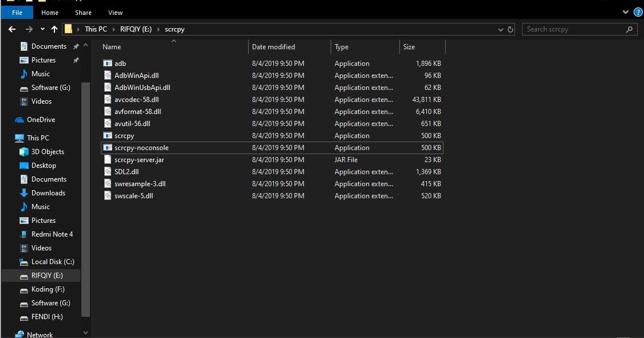Click the Help icon

coord(638,12)
